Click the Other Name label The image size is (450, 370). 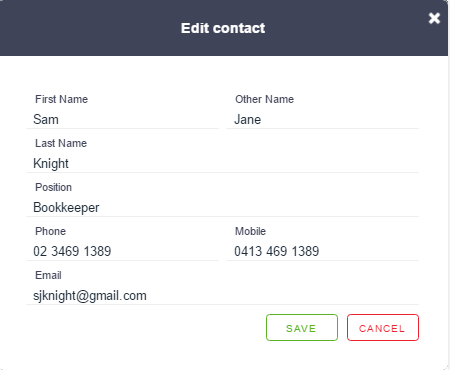coord(264,99)
